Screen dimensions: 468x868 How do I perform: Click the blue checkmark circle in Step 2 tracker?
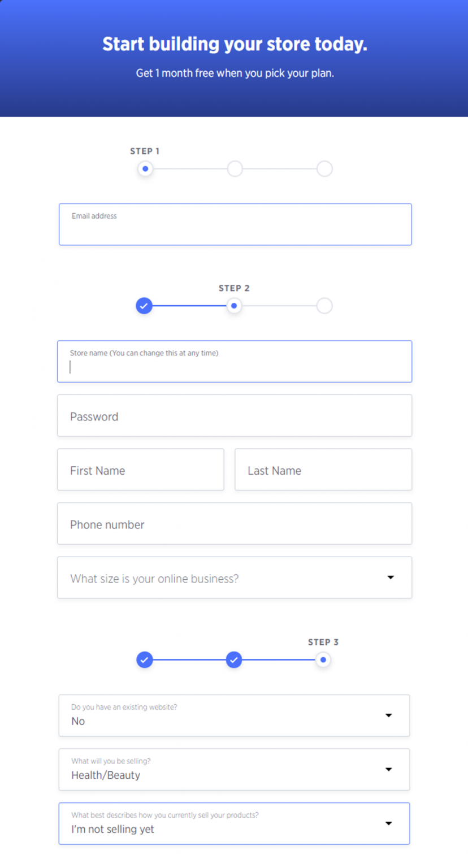point(144,306)
